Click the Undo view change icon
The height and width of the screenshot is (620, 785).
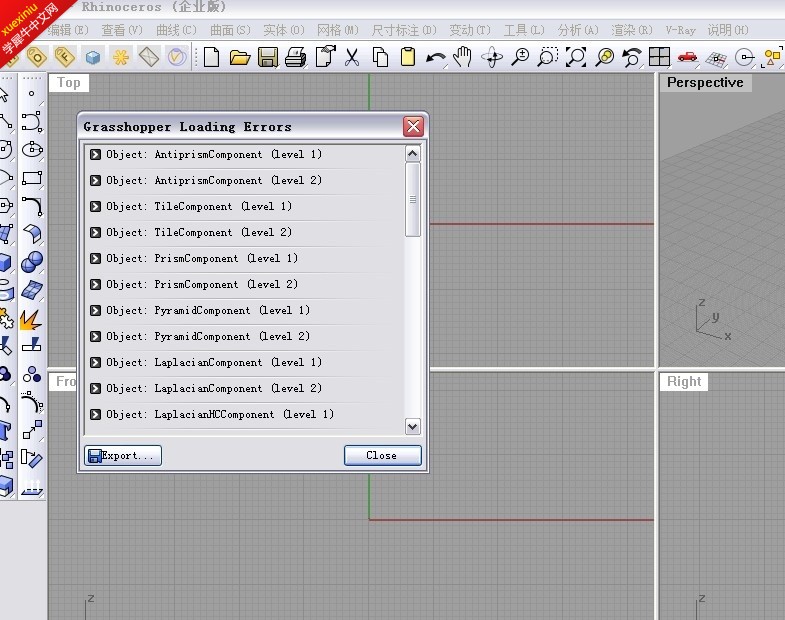[632, 57]
